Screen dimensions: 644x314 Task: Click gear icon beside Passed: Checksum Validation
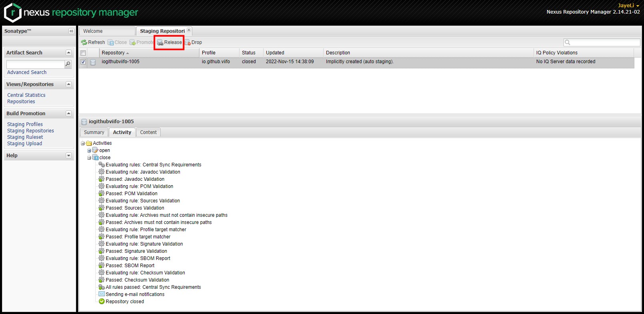[102, 280]
